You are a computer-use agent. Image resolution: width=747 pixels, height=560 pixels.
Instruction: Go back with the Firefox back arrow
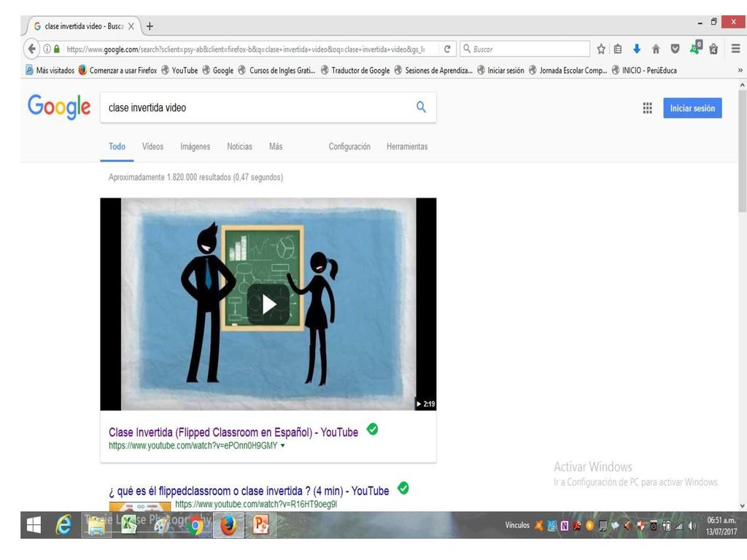click(31, 49)
